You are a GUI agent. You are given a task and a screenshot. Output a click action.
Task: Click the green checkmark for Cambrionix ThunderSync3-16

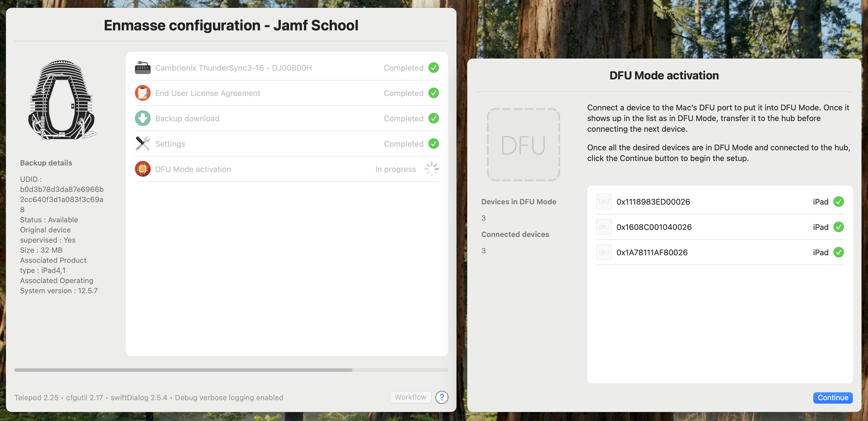coord(433,68)
